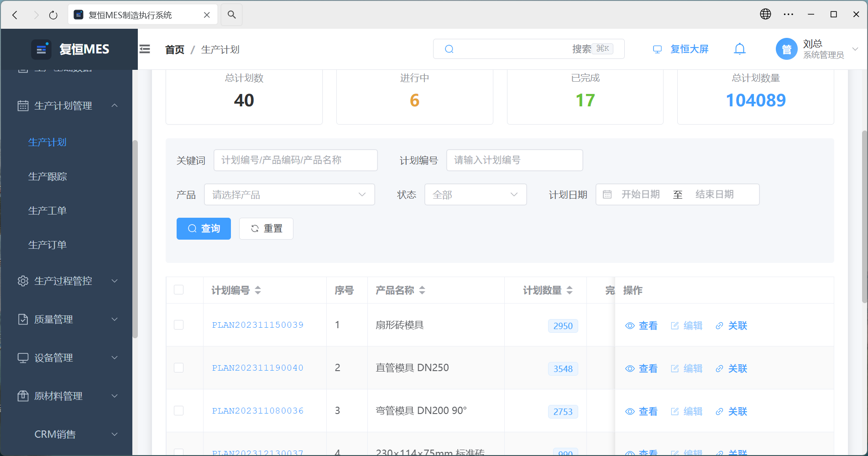Click 关联 for 弯管模具 DN200 90° row
868x456 pixels.
tap(731, 411)
